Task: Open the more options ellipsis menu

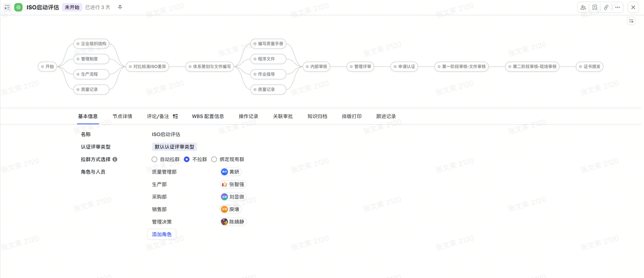Action: click(x=618, y=8)
